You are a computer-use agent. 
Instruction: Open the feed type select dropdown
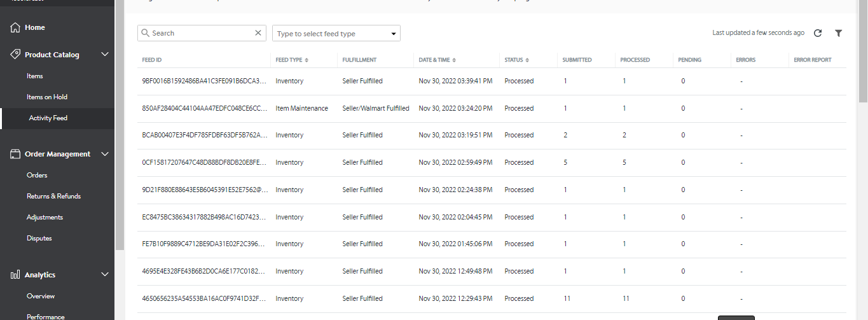tap(336, 33)
